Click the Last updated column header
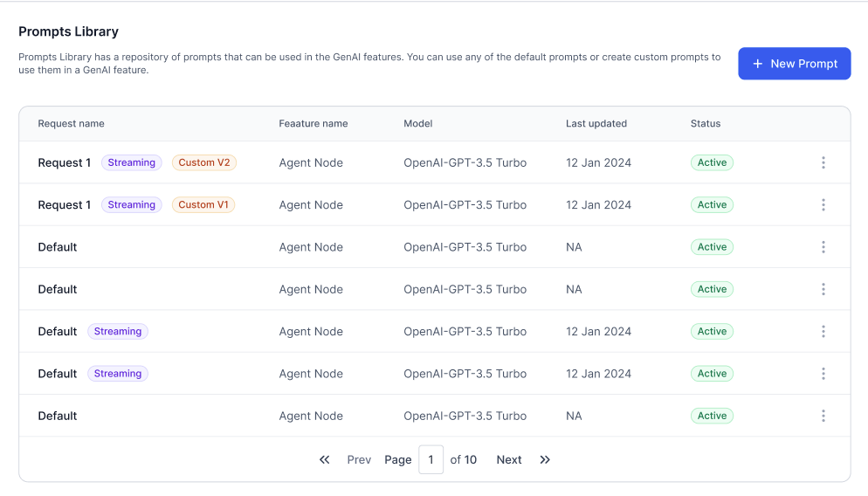 coord(596,124)
